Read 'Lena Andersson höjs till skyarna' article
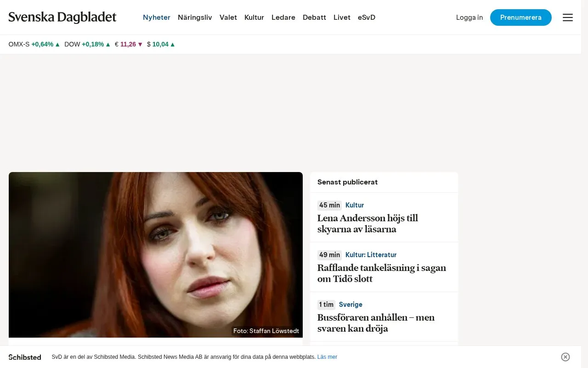Image resolution: width=588 pixels, height=368 pixels. 367,224
